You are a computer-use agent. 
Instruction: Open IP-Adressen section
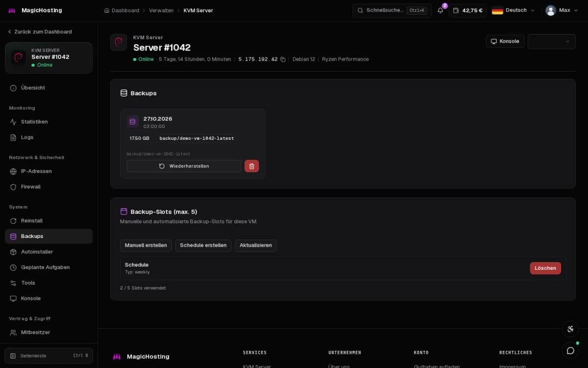coord(49,171)
